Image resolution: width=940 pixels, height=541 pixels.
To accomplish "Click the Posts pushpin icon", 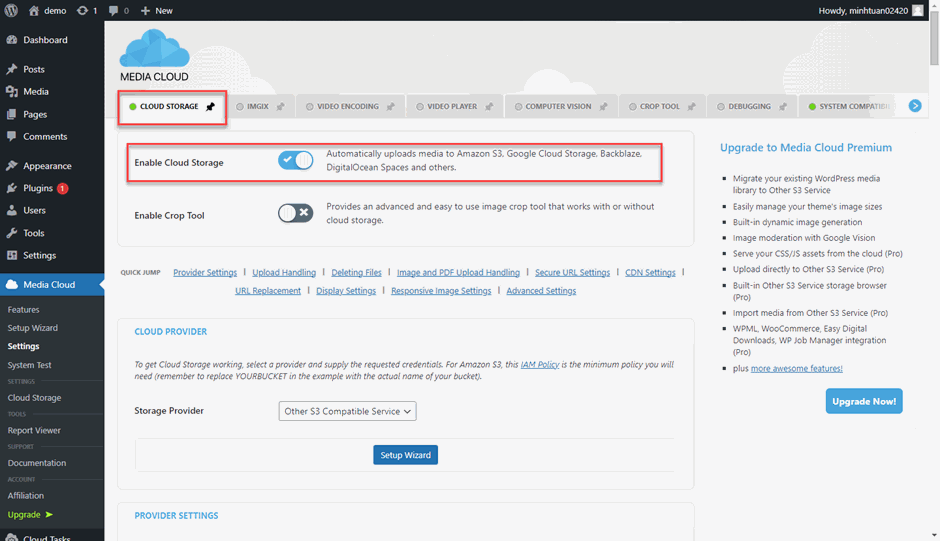I will tap(12, 69).
